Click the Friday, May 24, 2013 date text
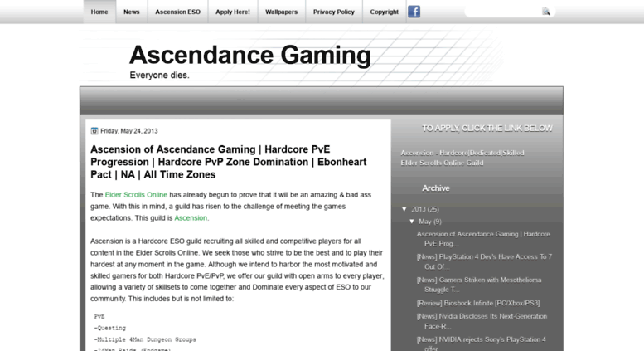644x351 pixels. pos(129,131)
